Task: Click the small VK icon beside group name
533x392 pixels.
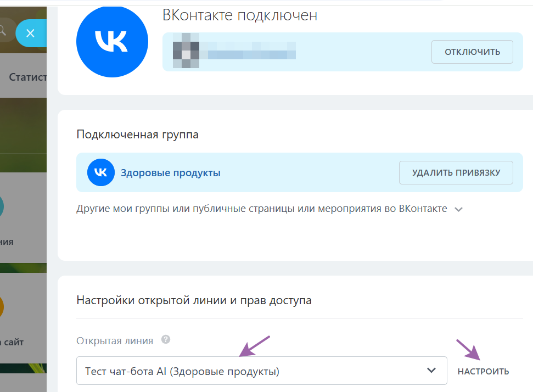Action: (x=100, y=172)
